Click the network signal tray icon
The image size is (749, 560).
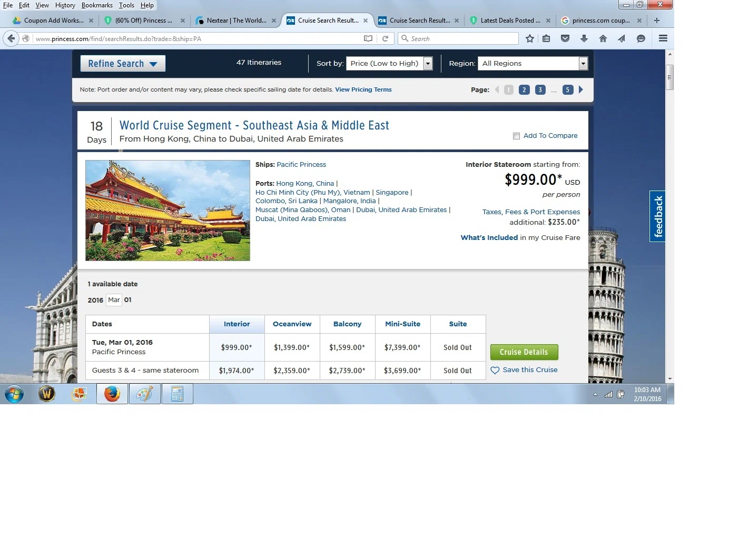[608, 394]
